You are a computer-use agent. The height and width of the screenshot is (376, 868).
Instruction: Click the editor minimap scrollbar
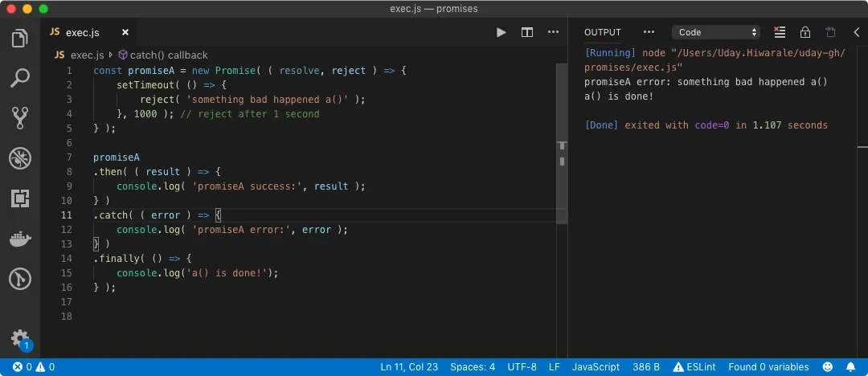coord(562,144)
